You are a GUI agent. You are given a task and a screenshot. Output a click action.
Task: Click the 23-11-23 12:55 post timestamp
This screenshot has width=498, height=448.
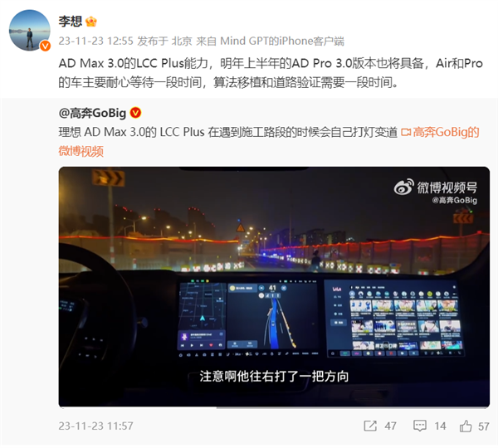(x=96, y=41)
